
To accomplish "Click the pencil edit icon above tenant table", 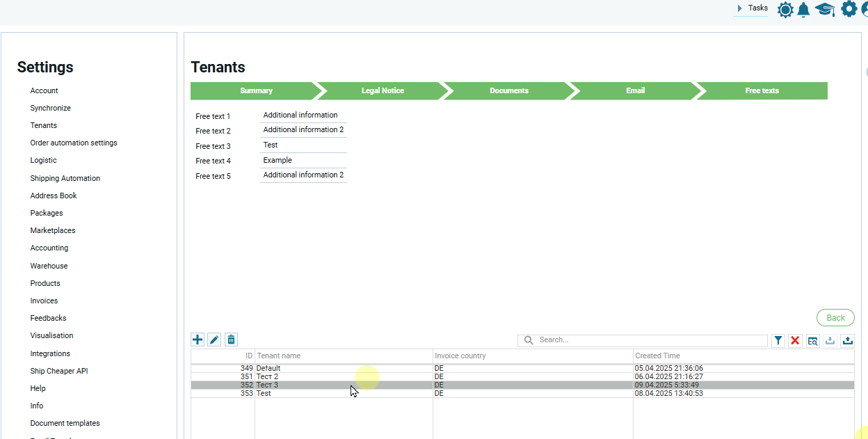I will pyautogui.click(x=214, y=340).
